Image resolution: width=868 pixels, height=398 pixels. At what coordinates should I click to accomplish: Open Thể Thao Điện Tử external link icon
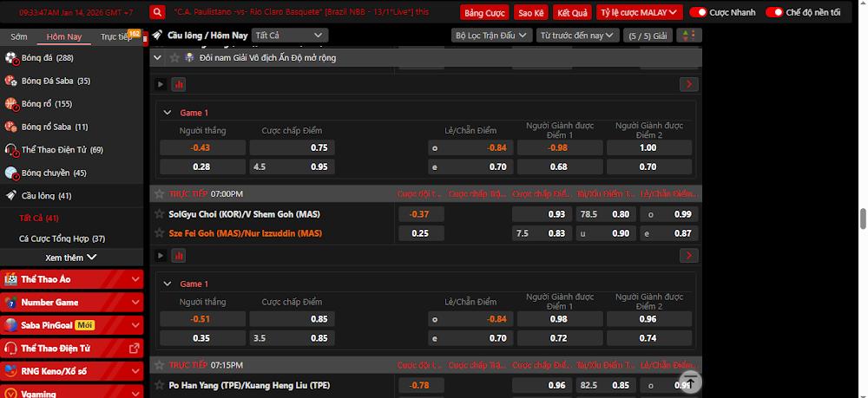[x=135, y=349]
